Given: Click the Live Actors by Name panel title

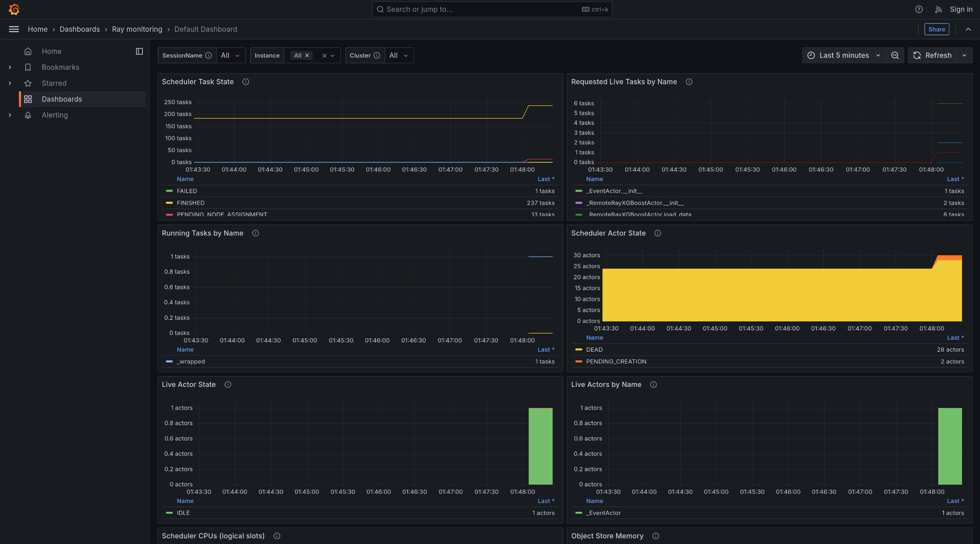Looking at the screenshot, I should point(606,384).
